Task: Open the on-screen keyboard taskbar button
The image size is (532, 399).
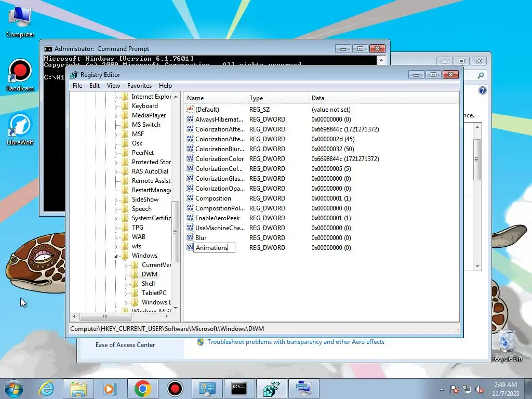Action: [x=303, y=389]
